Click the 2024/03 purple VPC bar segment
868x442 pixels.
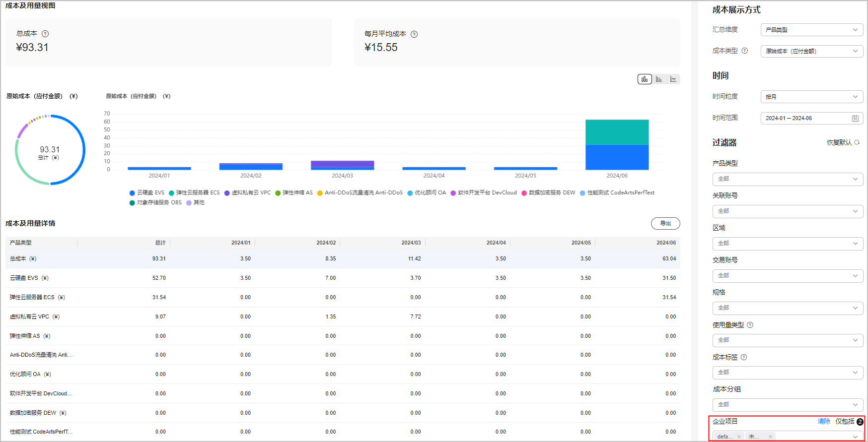(343, 164)
